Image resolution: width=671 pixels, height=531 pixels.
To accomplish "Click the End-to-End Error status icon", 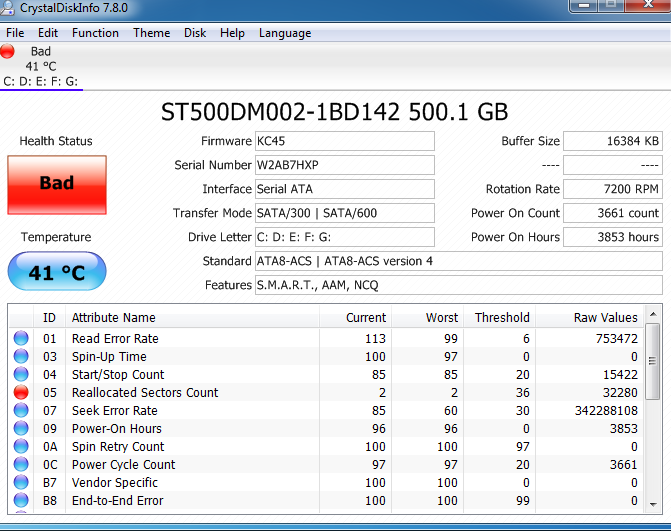I will pyautogui.click(x=21, y=501).
